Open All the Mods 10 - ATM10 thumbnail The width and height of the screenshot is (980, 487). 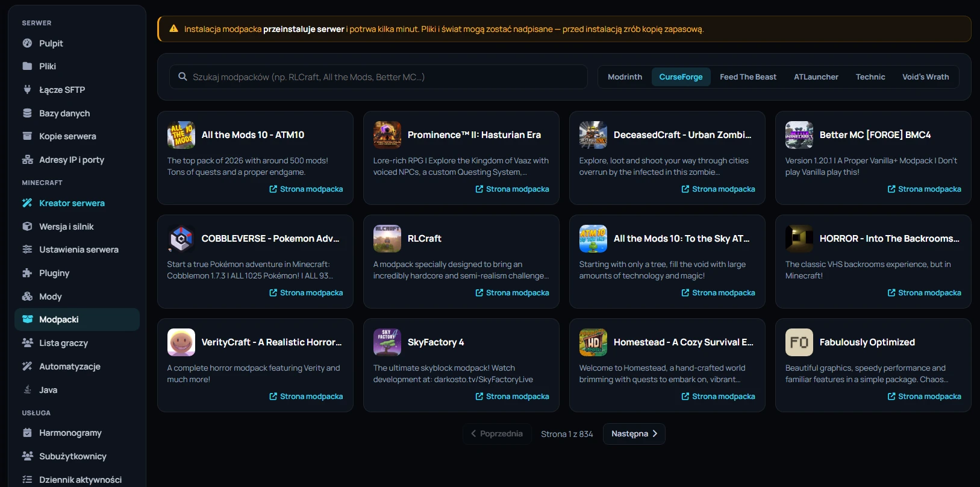(x=181, y=135)
